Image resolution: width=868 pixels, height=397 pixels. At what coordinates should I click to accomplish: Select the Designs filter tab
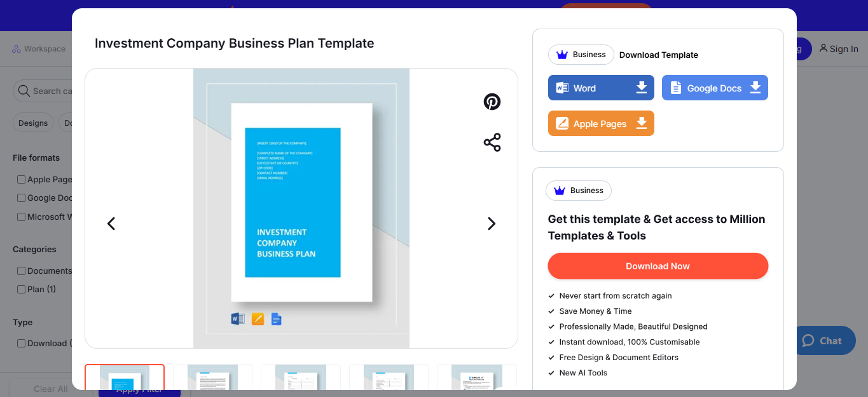(x=32, y=123)
